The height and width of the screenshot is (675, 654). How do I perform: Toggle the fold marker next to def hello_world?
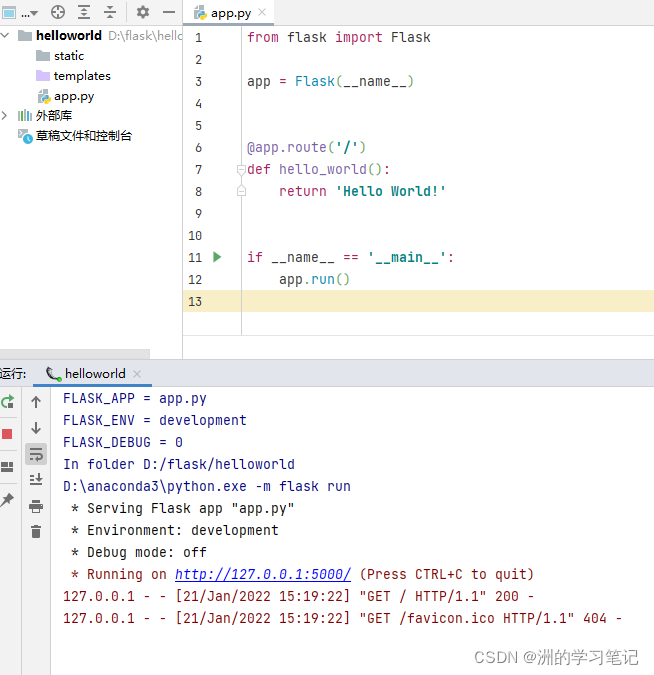(x=241, y=170)
